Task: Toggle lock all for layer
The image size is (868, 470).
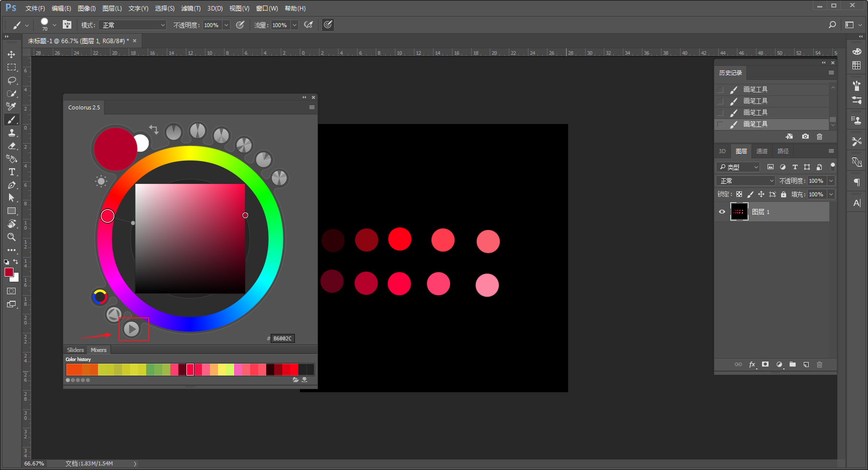Action: click(x=784, y=194)
